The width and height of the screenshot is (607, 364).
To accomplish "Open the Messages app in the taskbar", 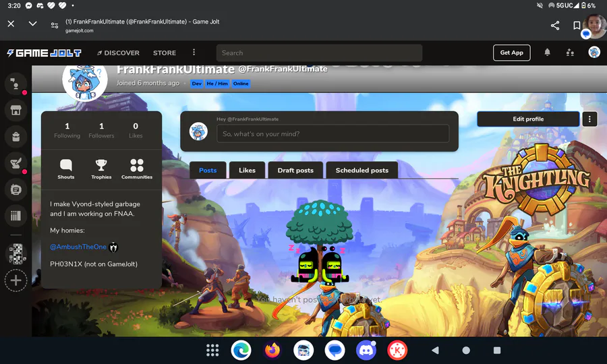I will (335, 351).
